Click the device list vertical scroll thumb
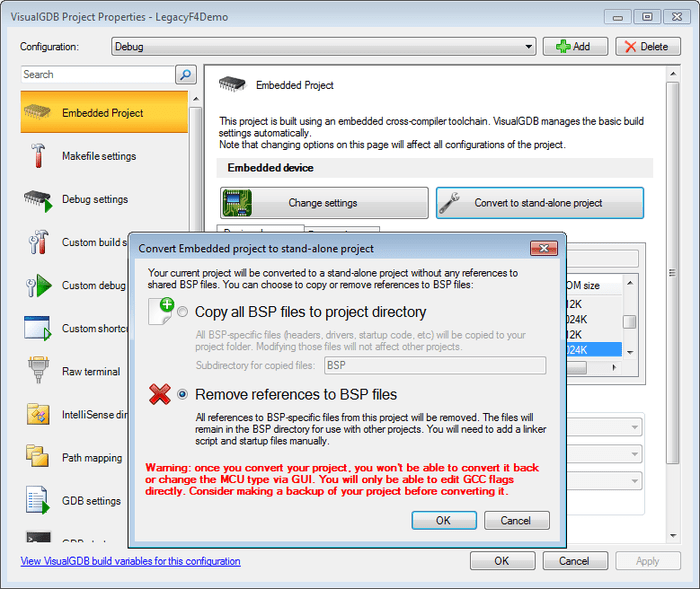This screenshot has width=700, height=589. coord(629,322)
